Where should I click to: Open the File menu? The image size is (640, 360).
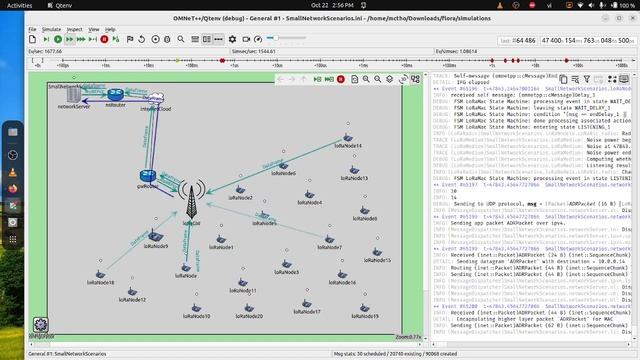click(32, 29)
